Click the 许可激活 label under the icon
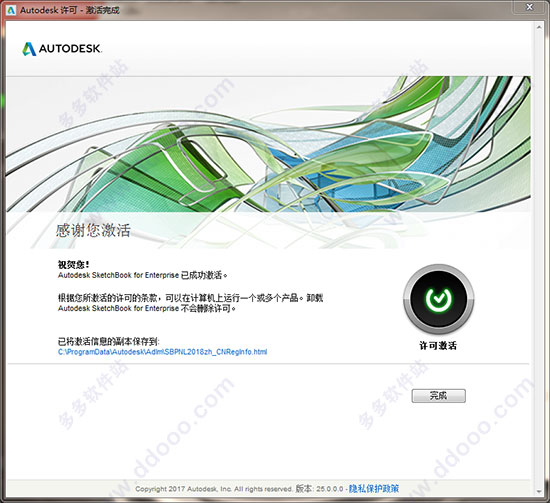 click(x=438, y=346)
